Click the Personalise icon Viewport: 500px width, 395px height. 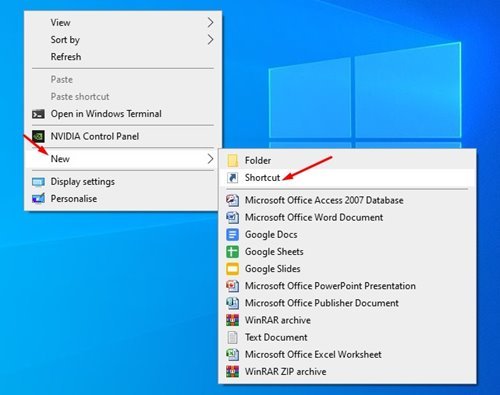pos(38,199)
